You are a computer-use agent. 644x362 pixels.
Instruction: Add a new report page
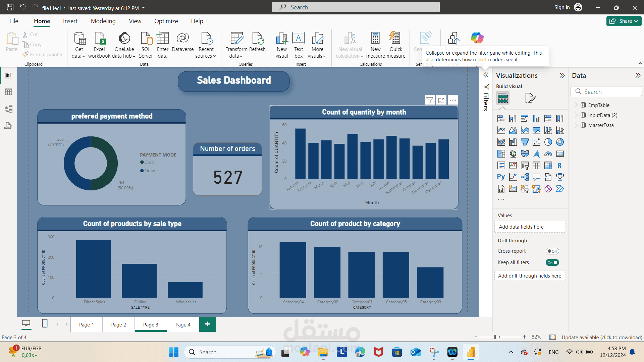click(x=207, y=324)
